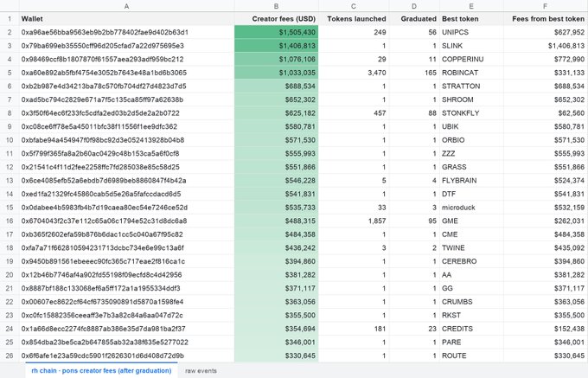Click graduated value 165
Image resolution: width=588 pixels, height=378 pixels.
pos(414,73)
